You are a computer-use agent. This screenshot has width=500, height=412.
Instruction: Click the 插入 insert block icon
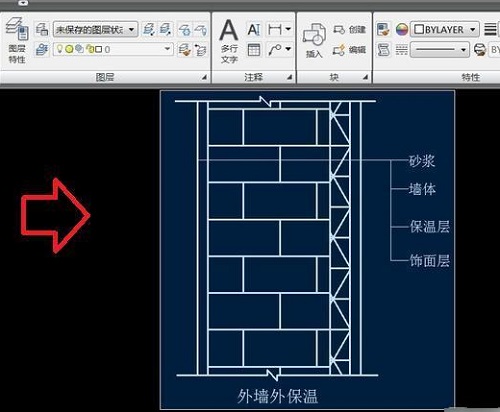pos(314,40)
